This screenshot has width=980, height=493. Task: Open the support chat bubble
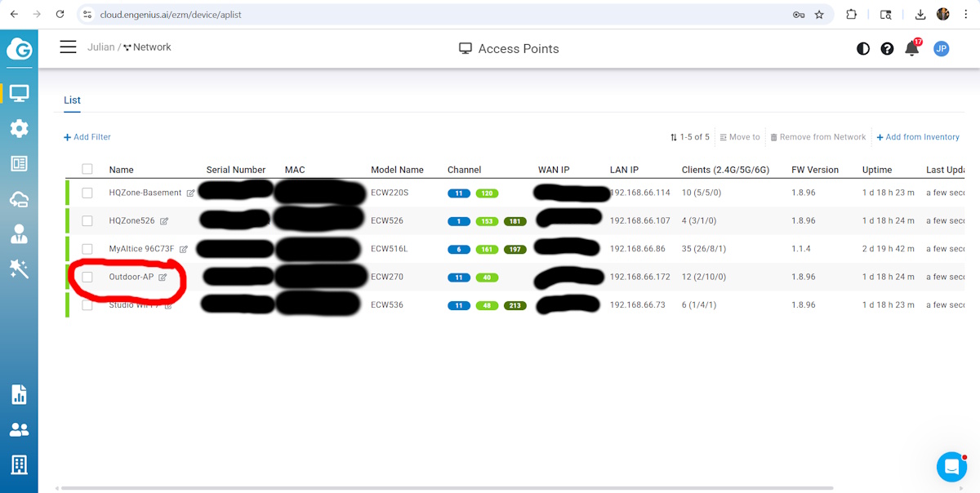[951, 467]
